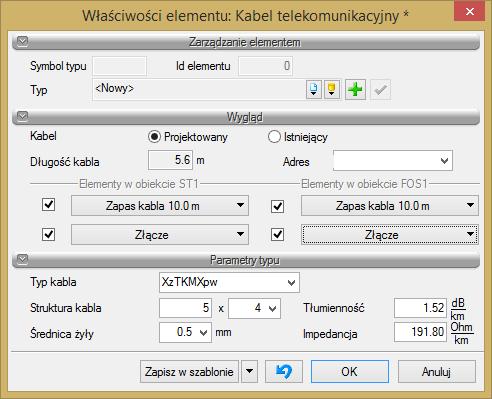The image size is (492, 399).
Task: Click the blue undo arrow button
Action: [284, 371]
